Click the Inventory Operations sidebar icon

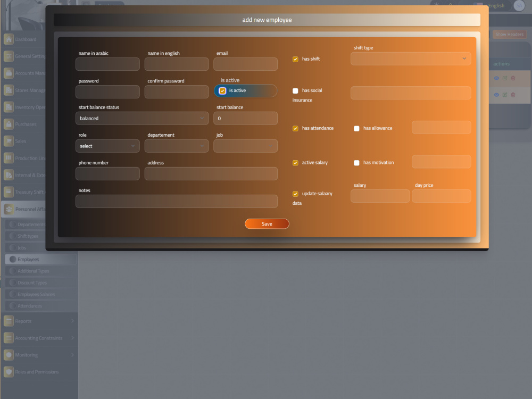pos(9,107)
